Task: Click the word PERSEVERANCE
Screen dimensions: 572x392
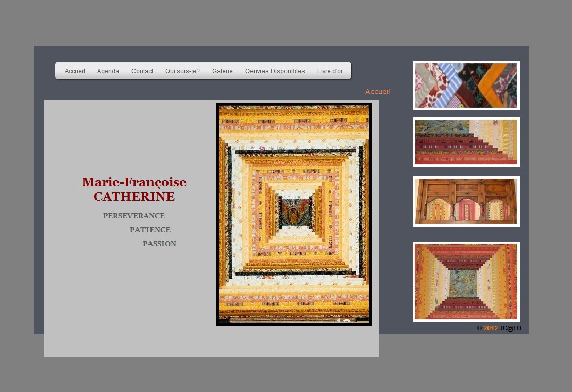Action: [x=134, y=216]
